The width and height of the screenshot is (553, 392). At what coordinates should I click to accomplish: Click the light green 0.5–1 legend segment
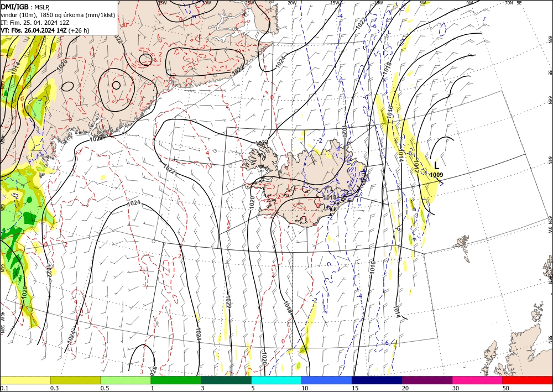(126, 380)
